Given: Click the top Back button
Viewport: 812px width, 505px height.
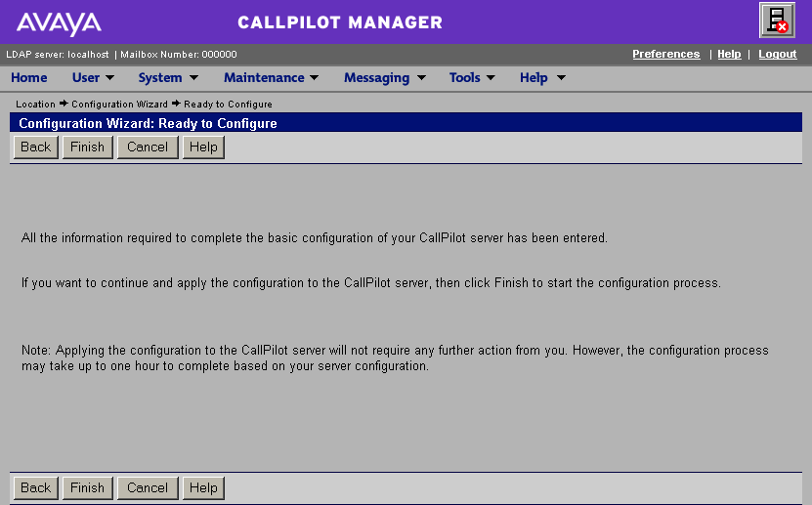Looking at the screenshot, I should click(36, 147).
